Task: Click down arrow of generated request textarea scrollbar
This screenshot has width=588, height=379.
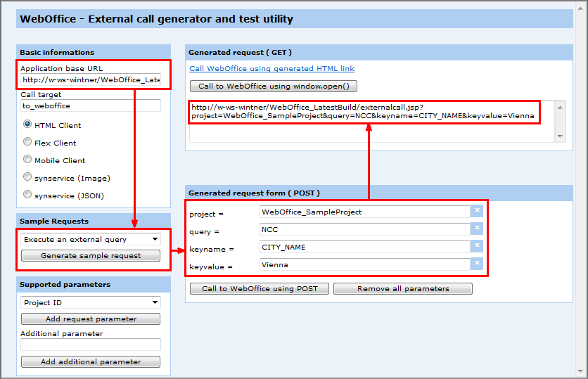Action: 560,136
